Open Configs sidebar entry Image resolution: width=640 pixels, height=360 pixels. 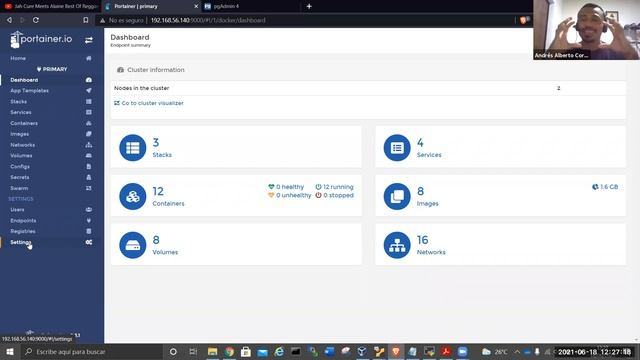(20, 167)
